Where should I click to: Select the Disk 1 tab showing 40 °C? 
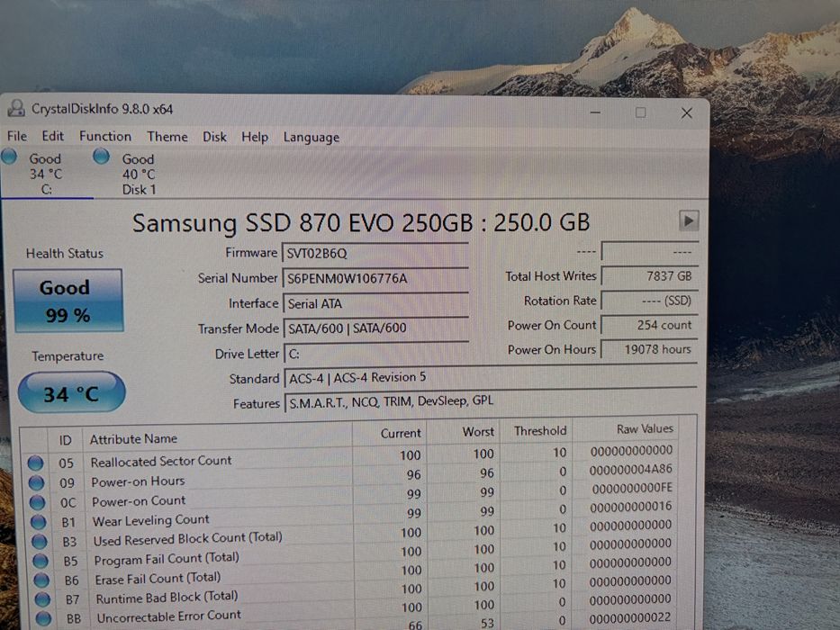coord(139,174)
